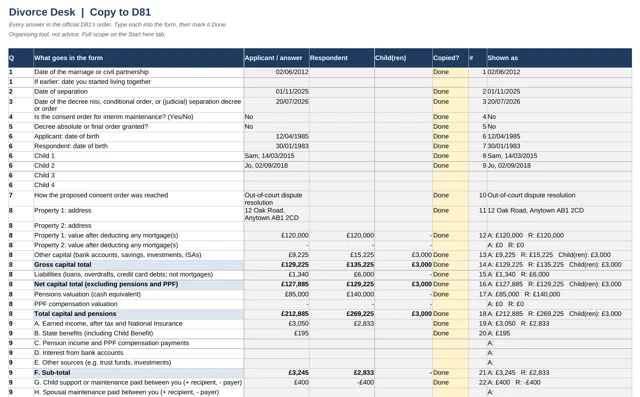Select Property 1 address answer '12 Oak Road'
Viewport: 640px width, 397px height.
(276, 214)
